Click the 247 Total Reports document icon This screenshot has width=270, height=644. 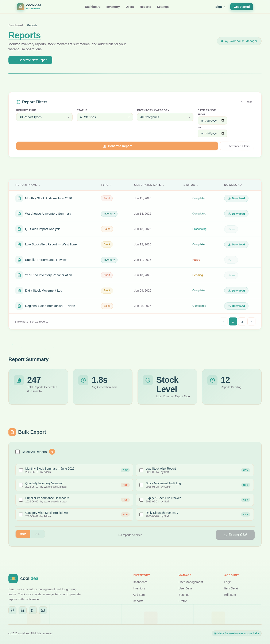[19, 380]
